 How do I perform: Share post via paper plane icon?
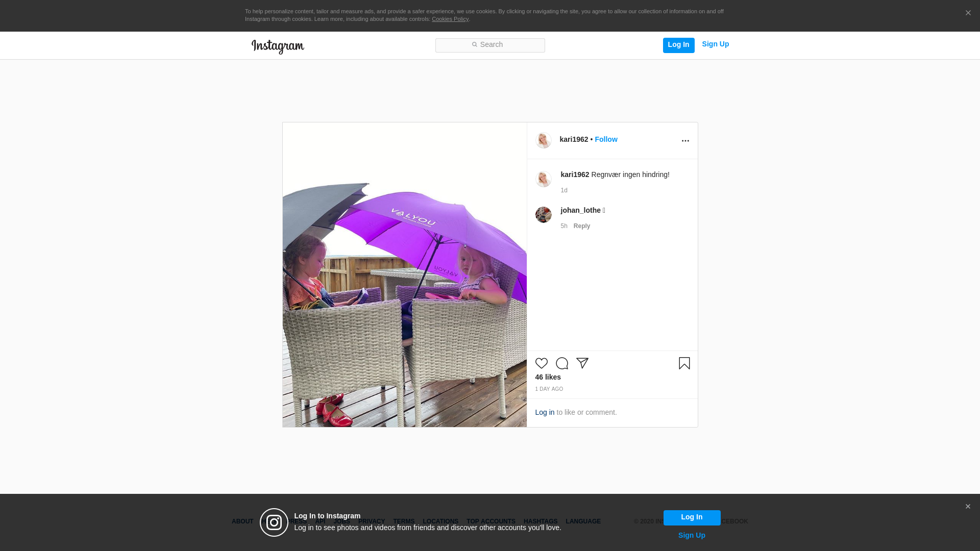pos(582,363)
